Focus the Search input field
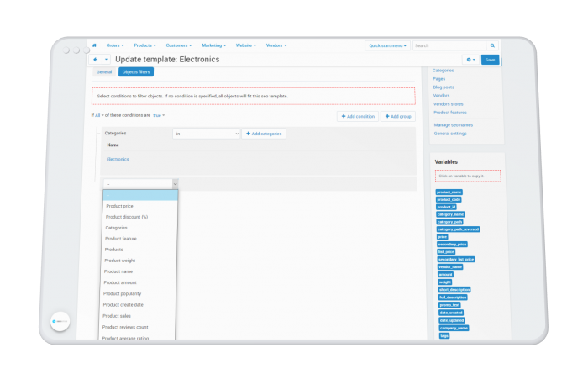The height and width of the screenshot is (374, 588). tap(449, 45)
